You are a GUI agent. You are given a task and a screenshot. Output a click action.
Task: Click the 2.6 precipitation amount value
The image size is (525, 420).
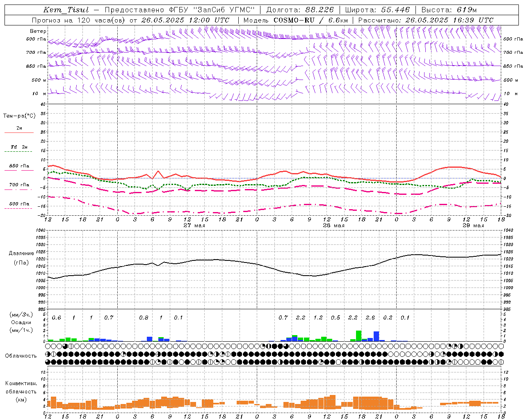pyautogui.click(x=370, y=318)
